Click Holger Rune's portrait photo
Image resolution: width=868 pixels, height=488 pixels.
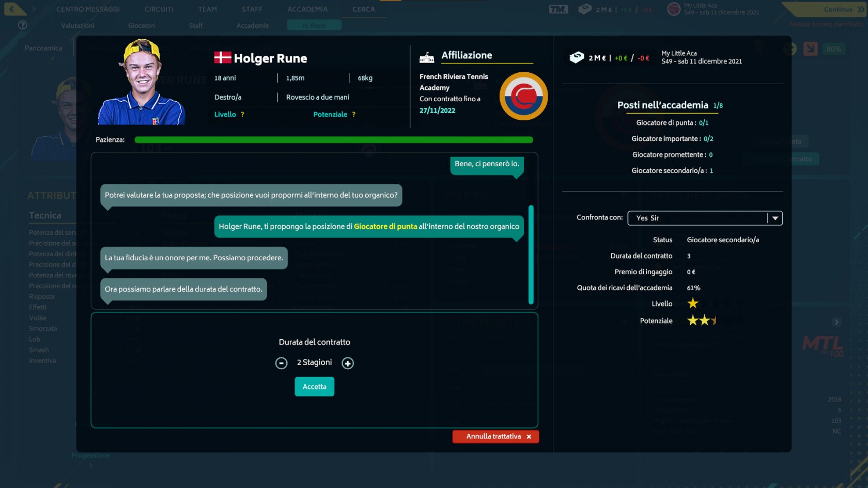142,82
